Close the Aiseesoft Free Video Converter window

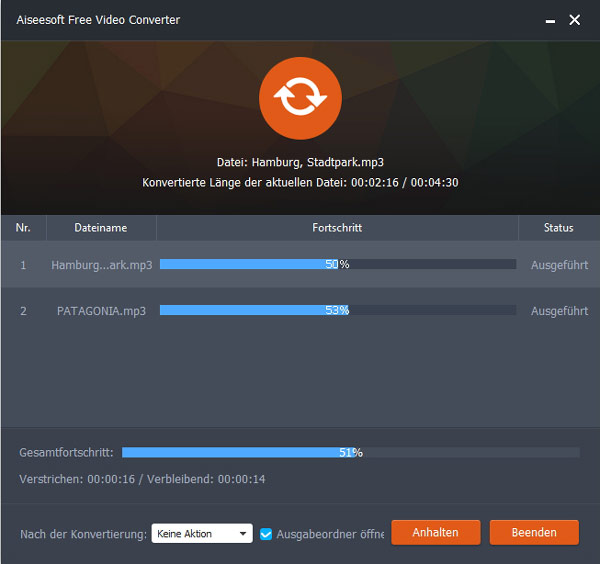[575, 20]
